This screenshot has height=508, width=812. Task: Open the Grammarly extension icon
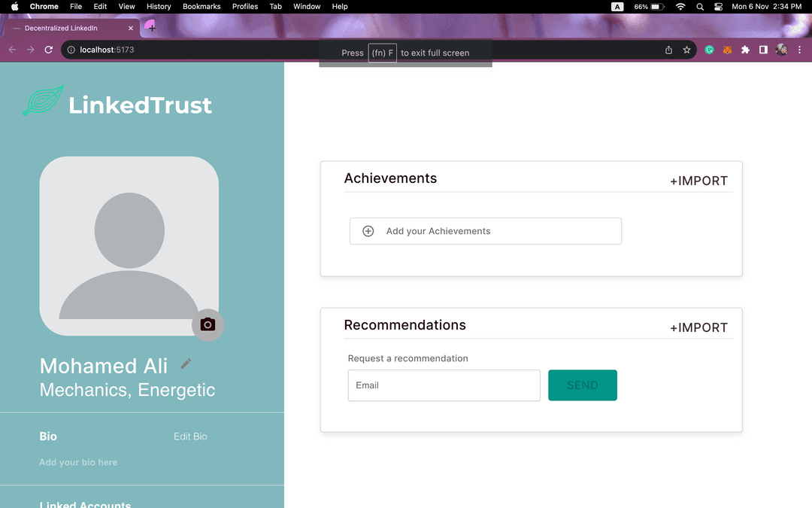coord(710,50)
